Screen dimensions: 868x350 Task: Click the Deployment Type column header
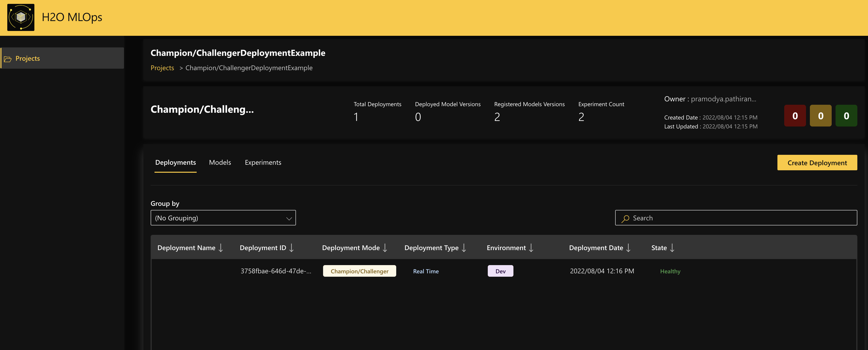(431, 248)
